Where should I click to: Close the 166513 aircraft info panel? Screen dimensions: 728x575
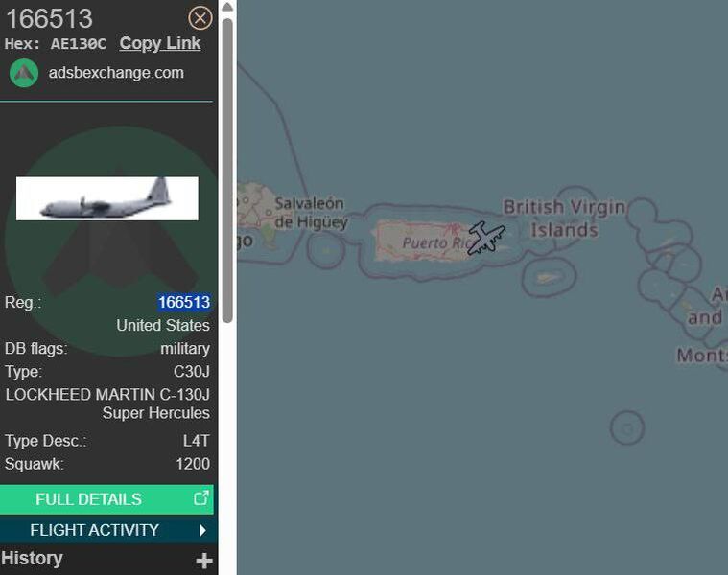pyautogui.click(x=200, y=18)
